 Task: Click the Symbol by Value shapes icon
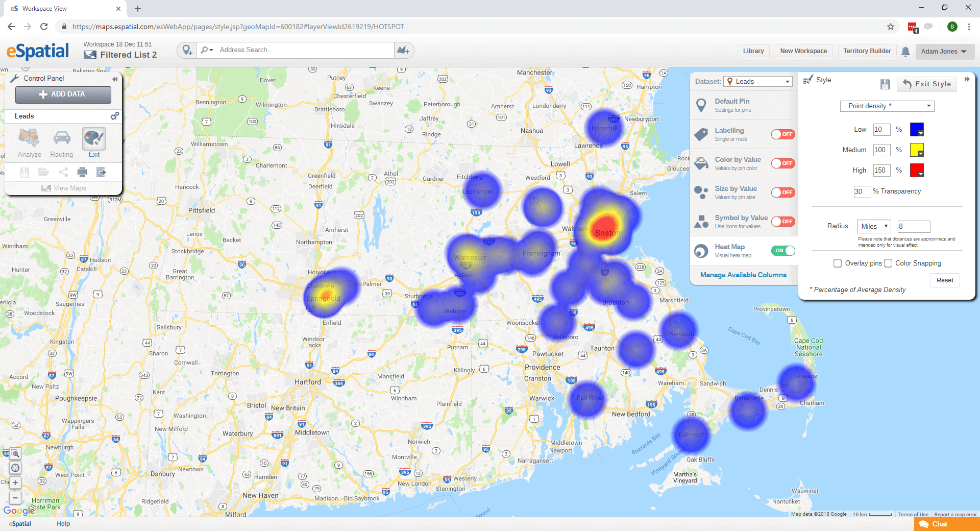(701, 222)
